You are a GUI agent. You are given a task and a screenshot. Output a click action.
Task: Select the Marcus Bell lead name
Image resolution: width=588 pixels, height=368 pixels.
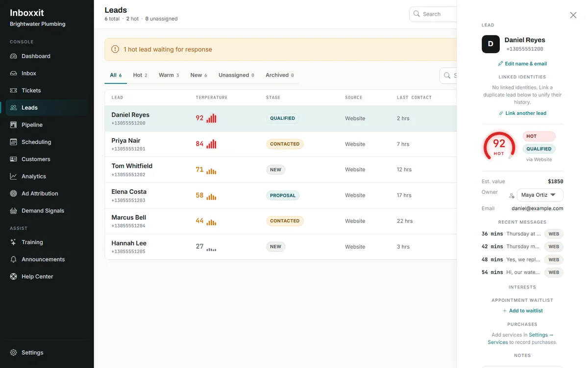129,217
